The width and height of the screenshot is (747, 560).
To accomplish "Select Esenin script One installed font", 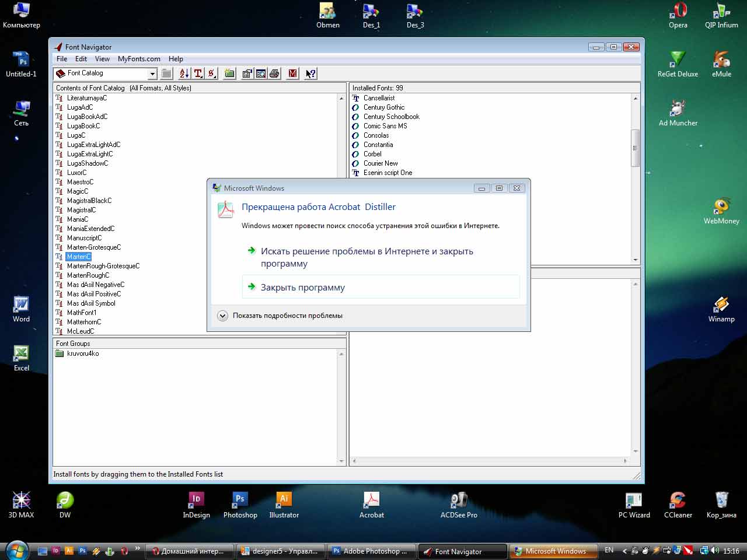I will pyautogui.click(x=388, y=173).
